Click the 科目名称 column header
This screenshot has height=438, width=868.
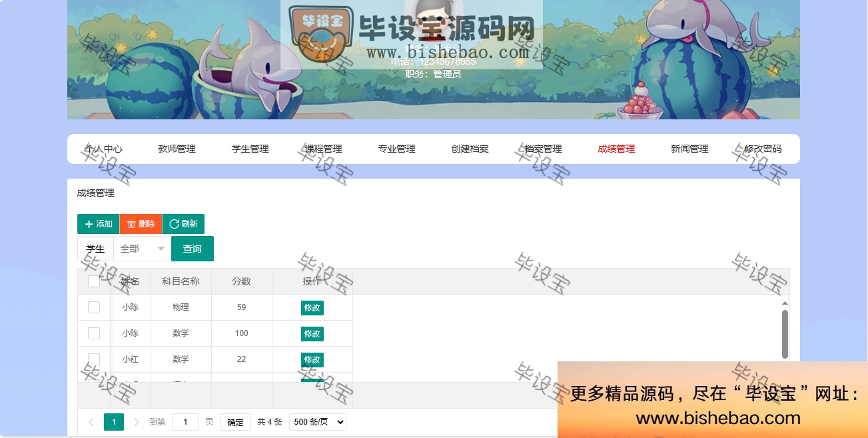(181, 281)
